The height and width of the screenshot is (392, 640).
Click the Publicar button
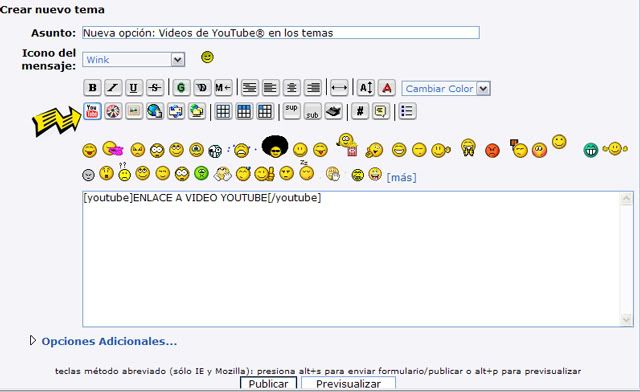pos(268,384)
